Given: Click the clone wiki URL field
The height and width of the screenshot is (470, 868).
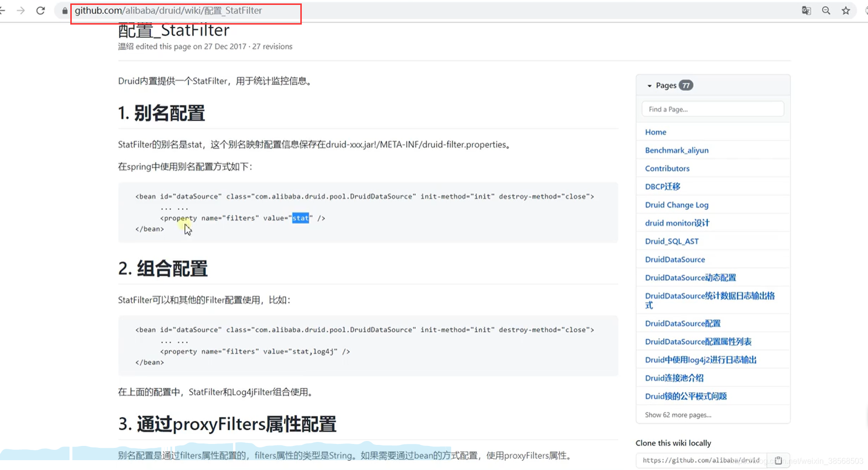Looking at the screenshot, I should coord(701,460).
